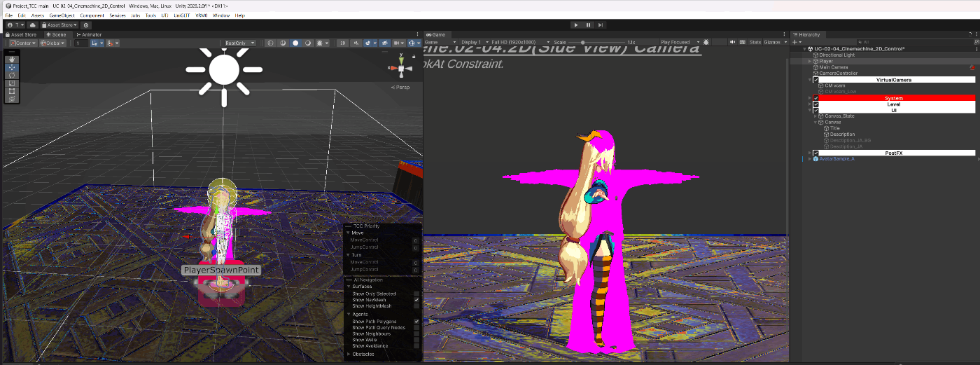Toggle Scene audio icon
The height and width of the screenshot is (365, 980).
356,43
